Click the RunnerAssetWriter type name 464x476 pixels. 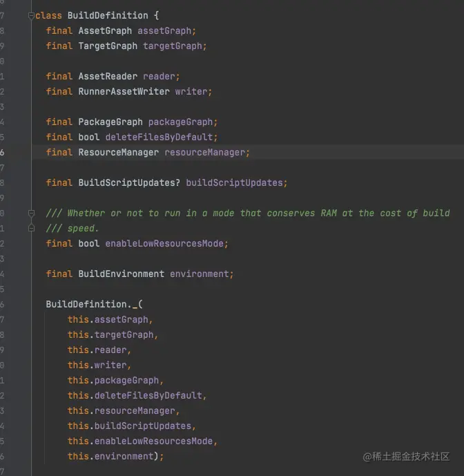pyautogui.click(x=124, y=91)
